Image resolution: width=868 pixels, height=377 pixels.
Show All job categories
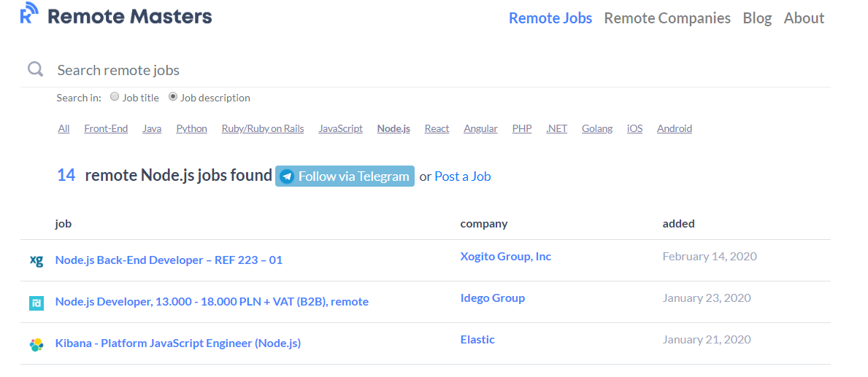tap(64, 128)
